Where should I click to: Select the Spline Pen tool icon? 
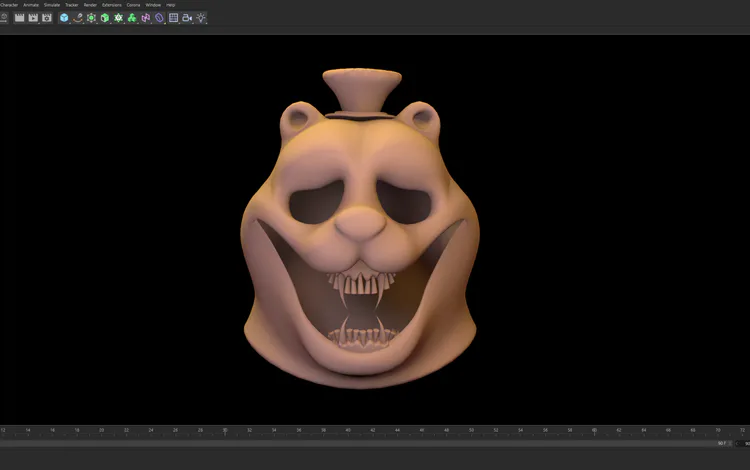point(78,18)
